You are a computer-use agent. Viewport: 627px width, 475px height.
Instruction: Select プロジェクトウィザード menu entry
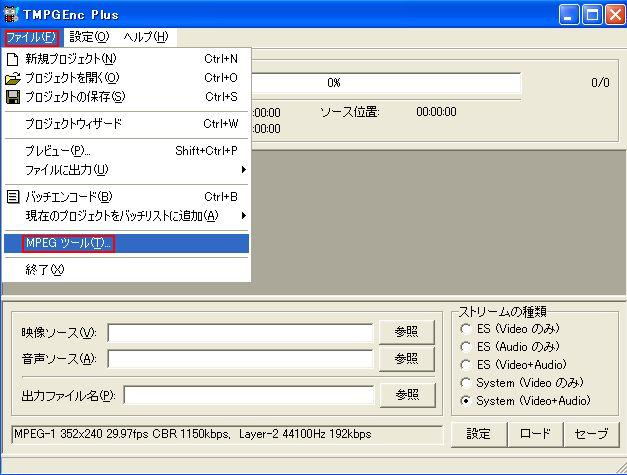[73, 124]
